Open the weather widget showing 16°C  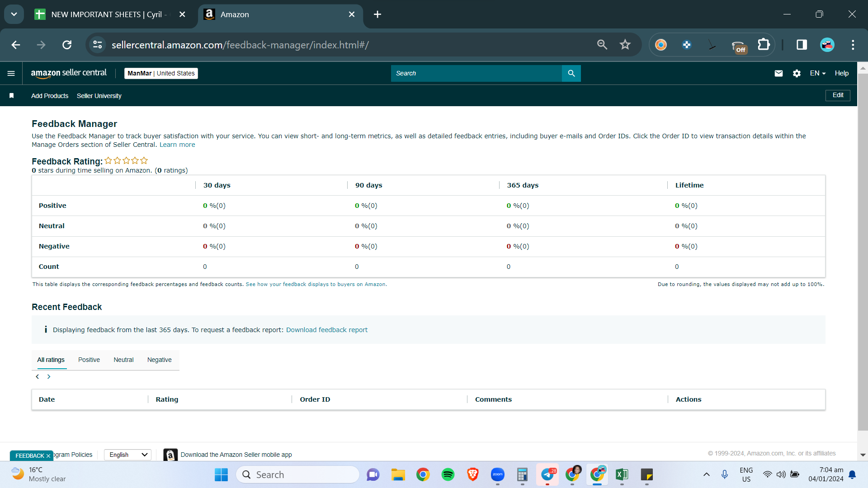pos(39,474)
